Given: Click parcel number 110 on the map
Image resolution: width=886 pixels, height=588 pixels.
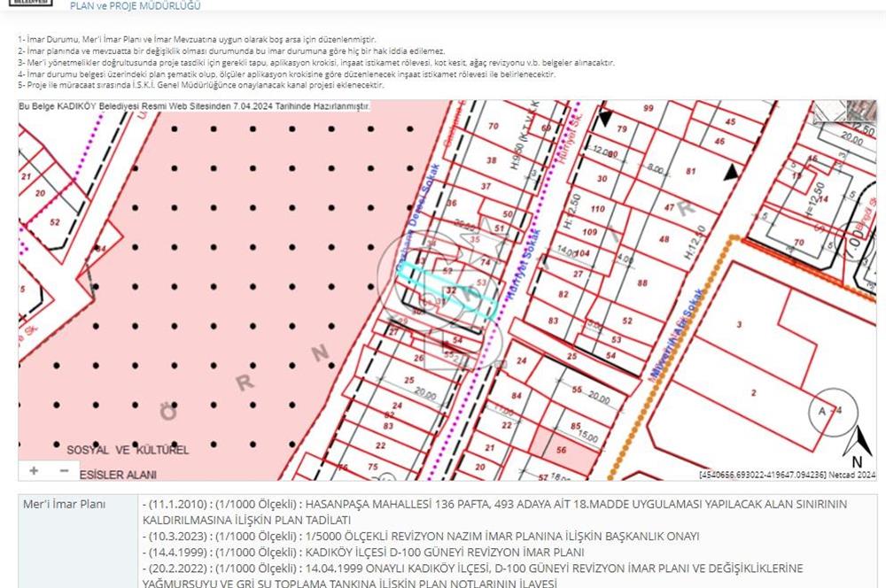Looking at the screenshot, I should pyautogui.click(x=598, y=209).
